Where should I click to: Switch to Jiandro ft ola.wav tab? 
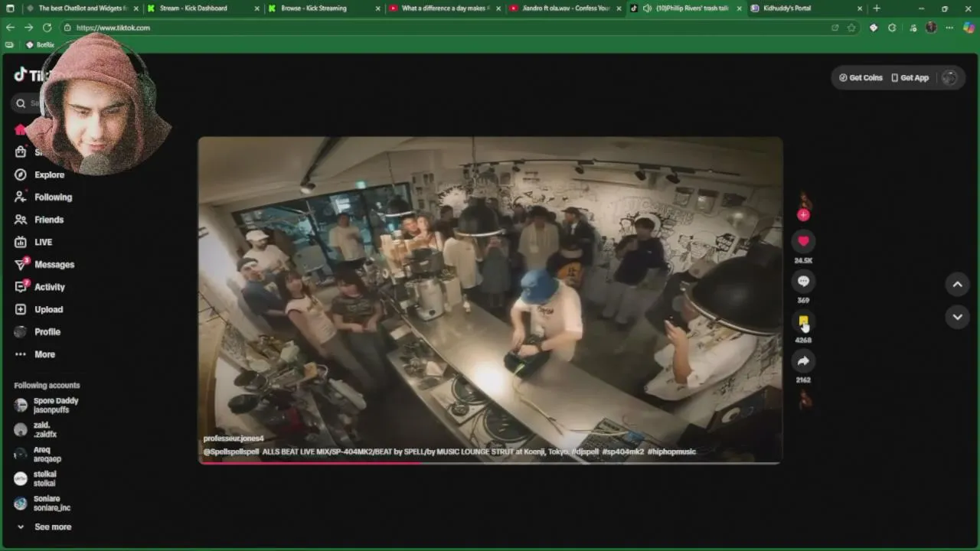[566, 8]
